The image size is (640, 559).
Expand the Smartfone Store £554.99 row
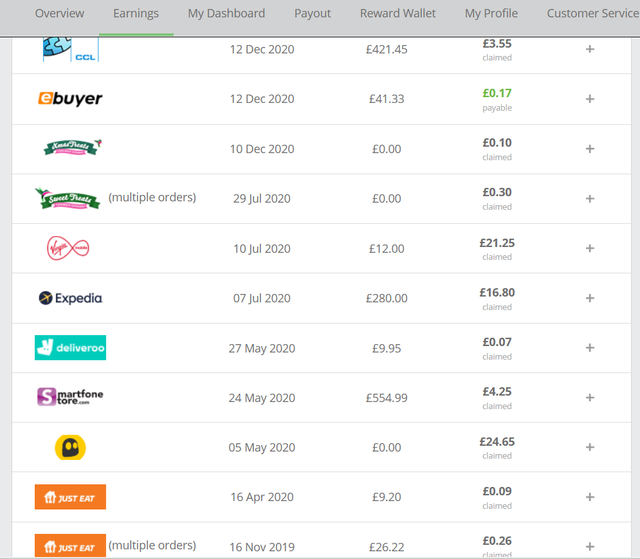[x=590, y=398]
